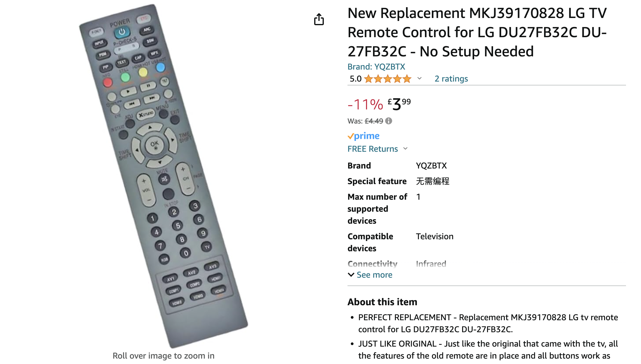
Task: Expand the rating breakdown chevron
Action: (x=420, y=79)
